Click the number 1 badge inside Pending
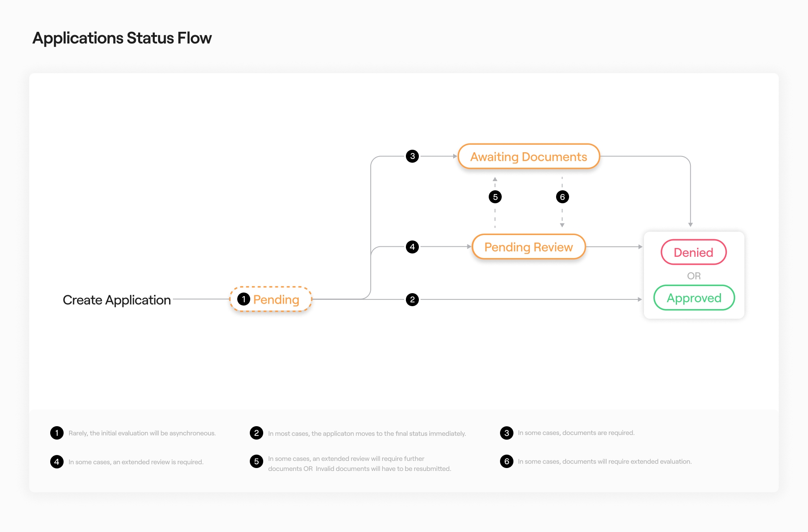808x532 pixels. coord(244,299)
